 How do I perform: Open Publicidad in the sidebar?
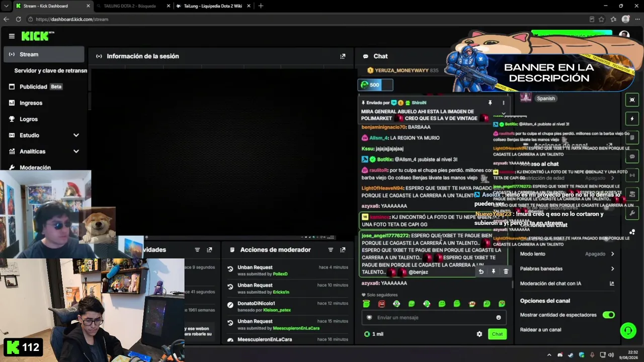[x=44, y=86]
